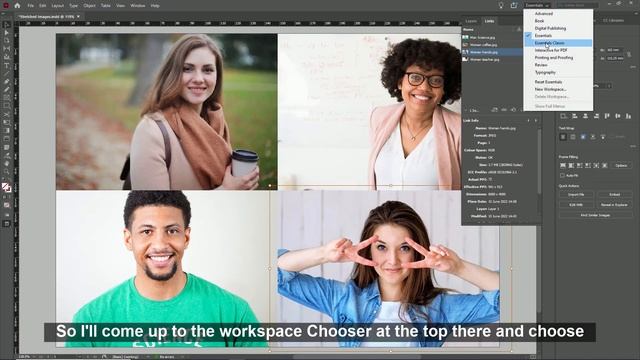Switch to the Layers tab
This screenshot has height=360, width=640.
[471, 21]
